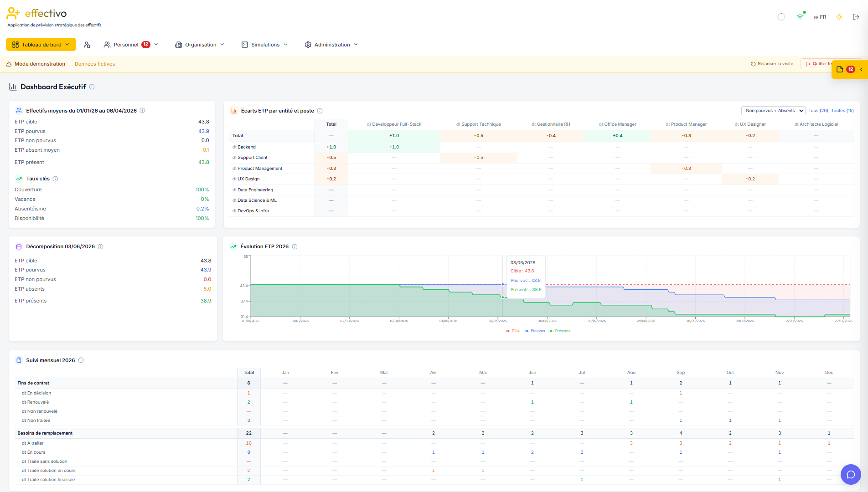Toggle the Présents series in chart legend
Image resolution: width=868 pixels, height=492 pixels.
[x=559, y=331]
